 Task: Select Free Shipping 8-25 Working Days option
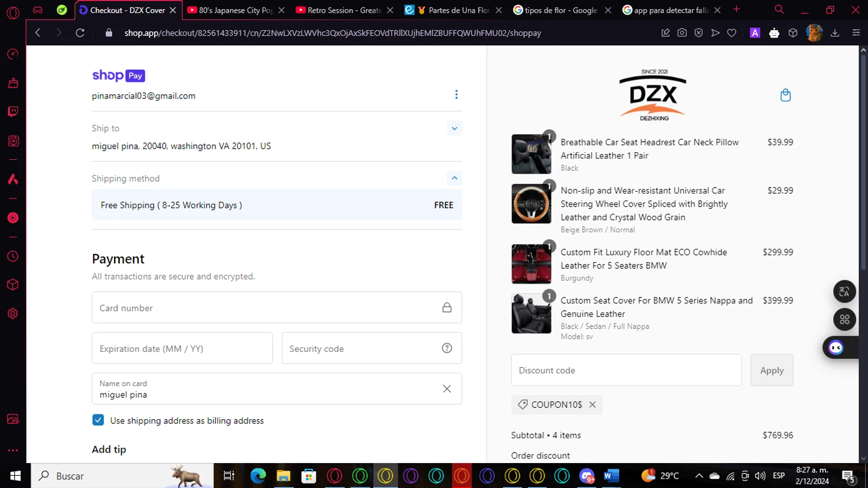click(277, 205)
